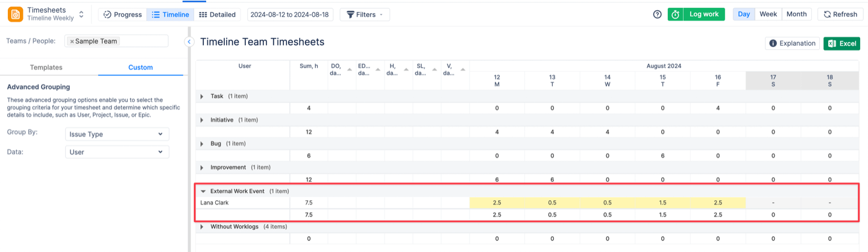Click the Log work timer icon
This screenshot has height=252, width=868.
[675, 14]
